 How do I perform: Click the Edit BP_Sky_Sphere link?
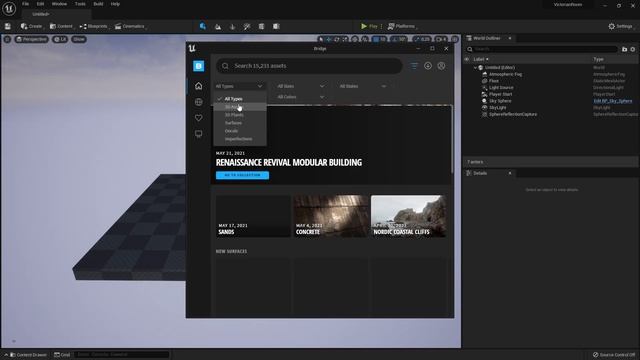pyautogui.click(x=613, y=101)
